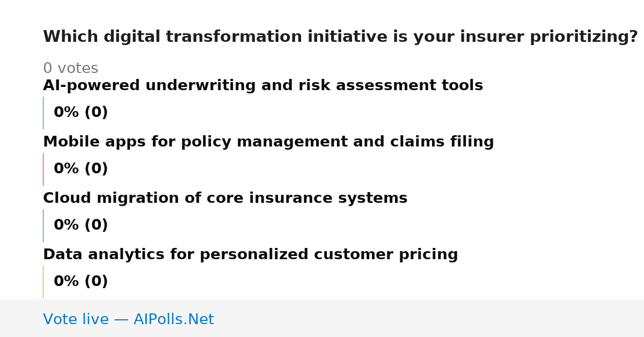Select the Mobile apps for policy management option
Viewport: 644px width, 337px height.
[x=268, y=142]
